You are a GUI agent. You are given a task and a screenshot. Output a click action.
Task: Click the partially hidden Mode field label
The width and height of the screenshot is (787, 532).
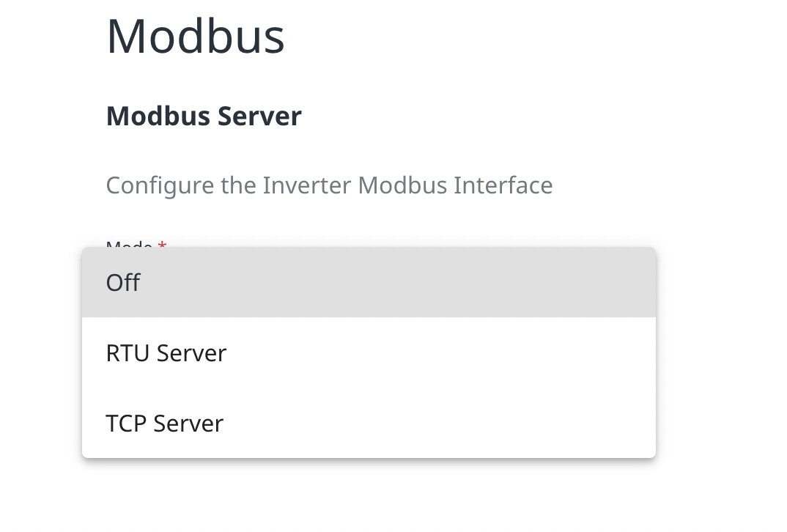point(130,243)
